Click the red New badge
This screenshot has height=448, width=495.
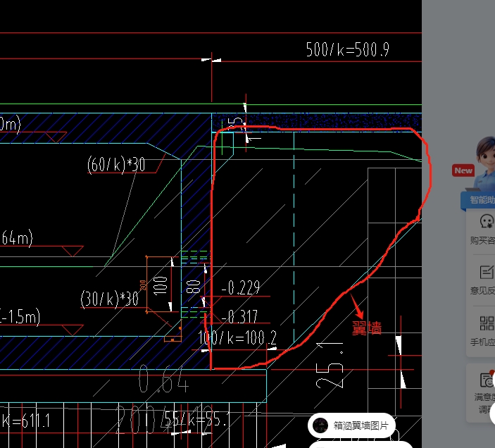463,170
